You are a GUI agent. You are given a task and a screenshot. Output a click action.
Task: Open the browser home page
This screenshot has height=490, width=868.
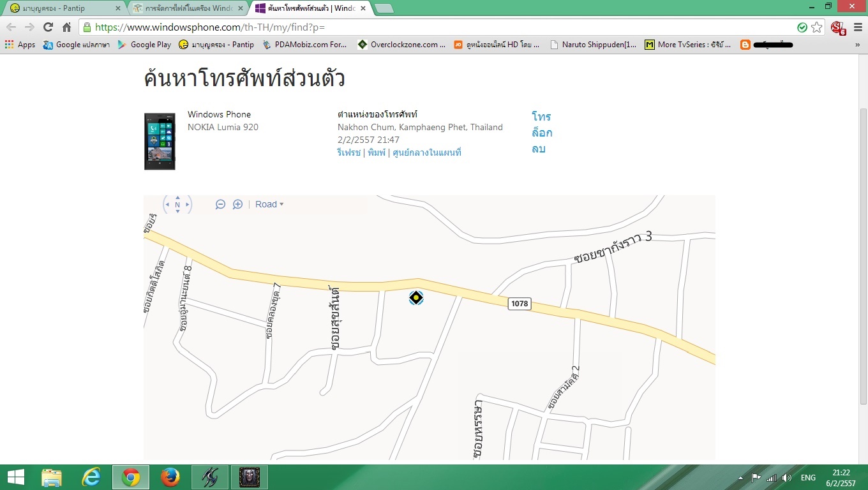click(66, 27)
